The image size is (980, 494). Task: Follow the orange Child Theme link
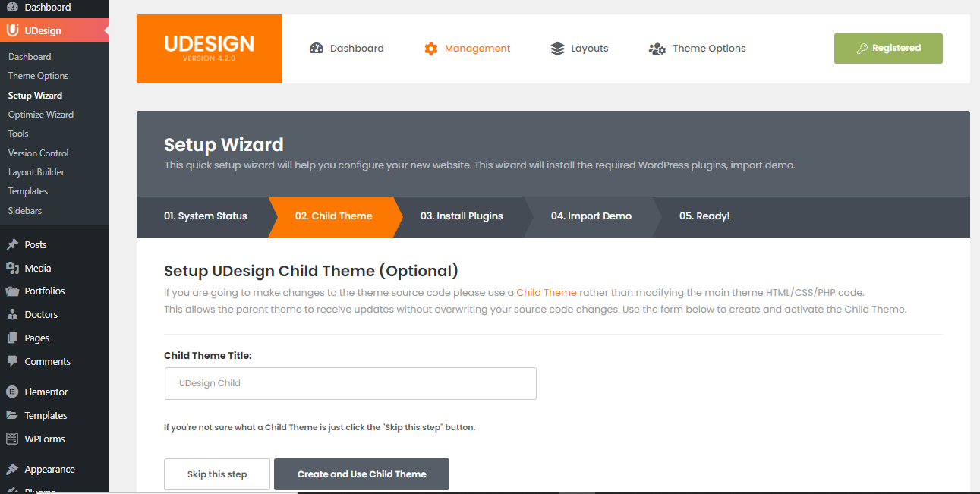point(547,292)
